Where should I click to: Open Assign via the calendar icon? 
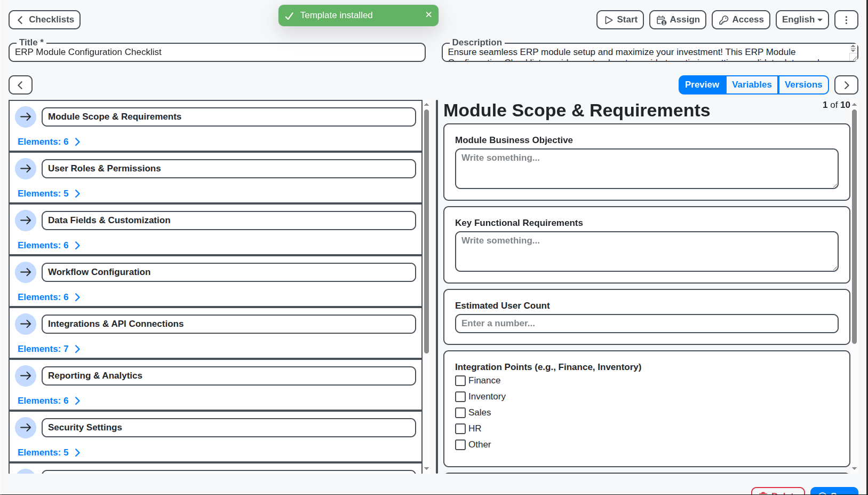pyautogui.click(x=677, y=20)
